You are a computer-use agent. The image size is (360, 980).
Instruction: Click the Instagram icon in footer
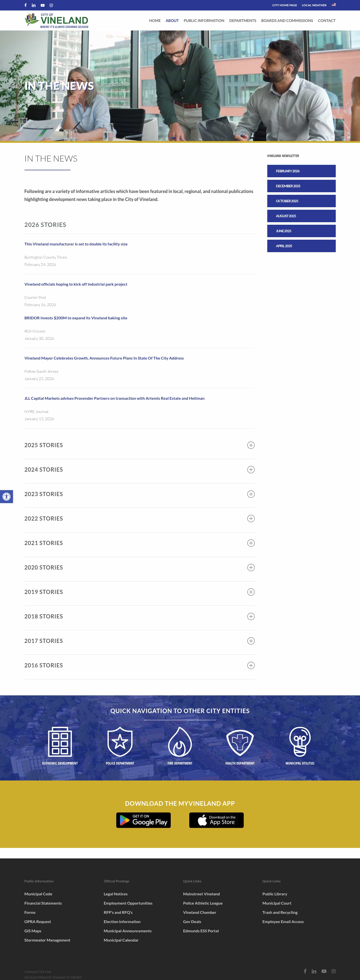(333, 971)
